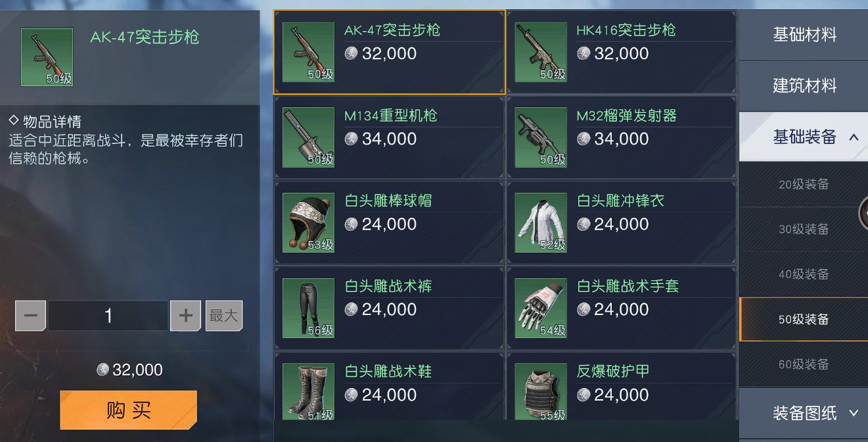Select the M32榴弹发射器 launcher icon
Image resolution: width=868 pixels, height=442 pixels.
pyautogui.click(x=541, y=137)
